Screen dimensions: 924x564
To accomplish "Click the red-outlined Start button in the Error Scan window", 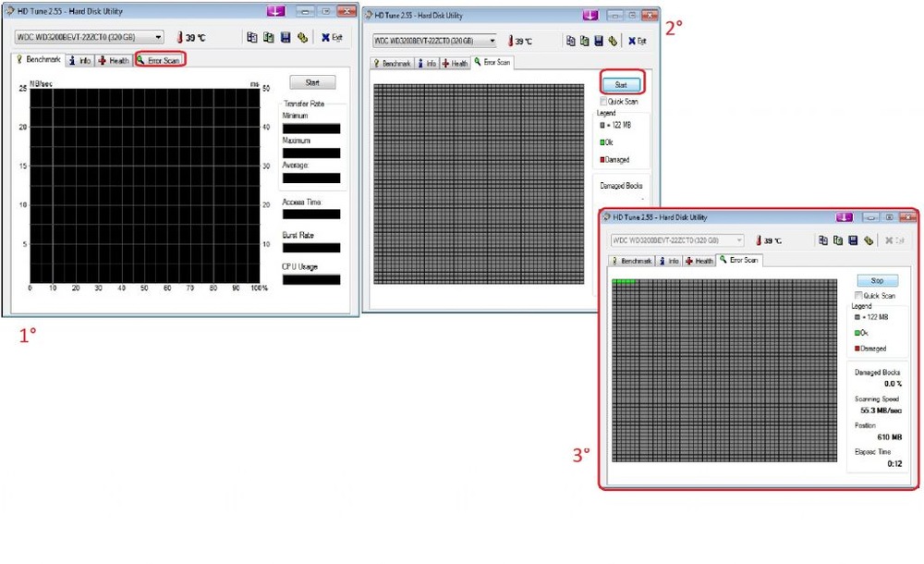I will [x=621, y=84].
